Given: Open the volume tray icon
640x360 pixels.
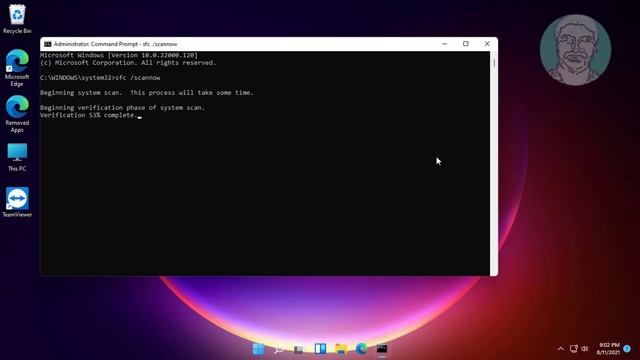Looking at the screenshot, I should coord(584,349).
